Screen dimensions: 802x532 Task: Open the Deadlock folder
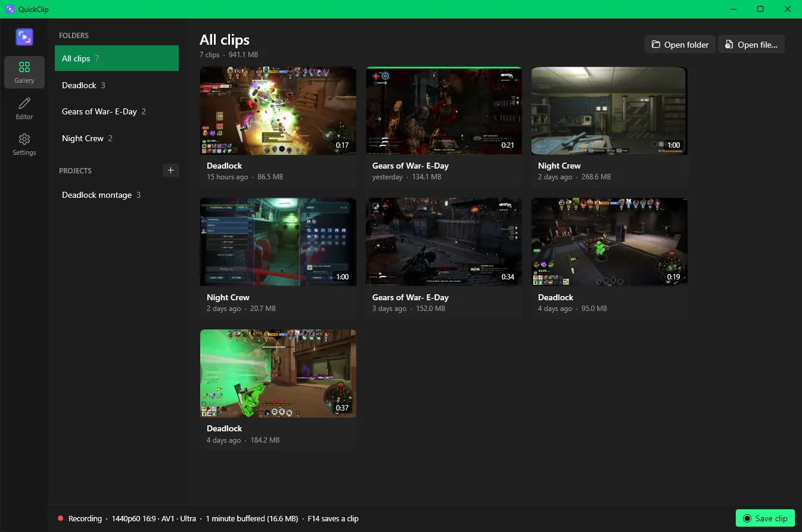point(117,85)
